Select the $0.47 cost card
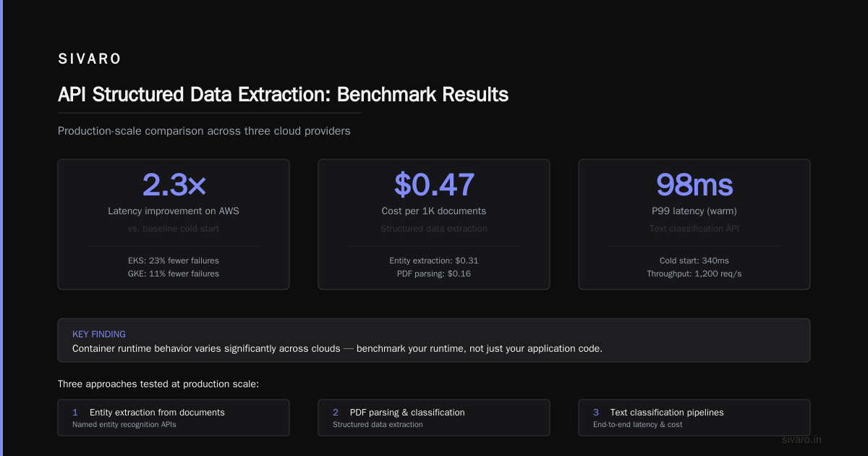This screenshot has height=456, width=868. 434,224
